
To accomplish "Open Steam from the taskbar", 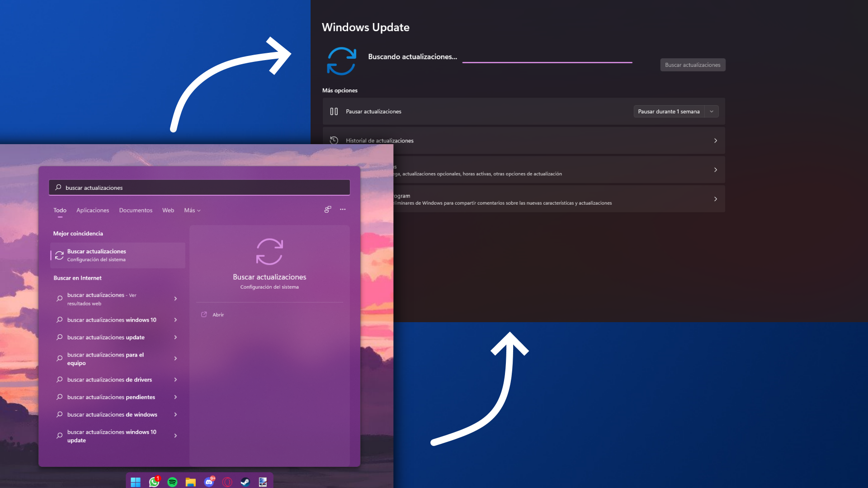I will (x=245, y=482).
